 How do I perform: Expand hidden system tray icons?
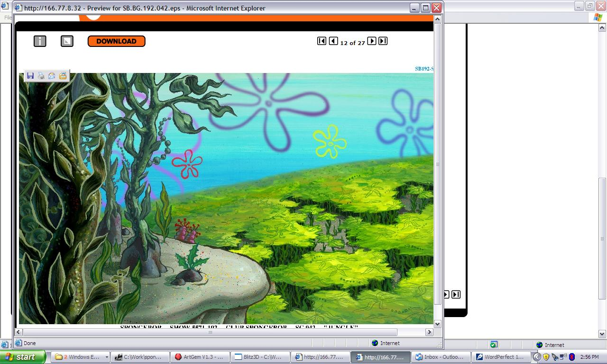(x=537, y=357)
